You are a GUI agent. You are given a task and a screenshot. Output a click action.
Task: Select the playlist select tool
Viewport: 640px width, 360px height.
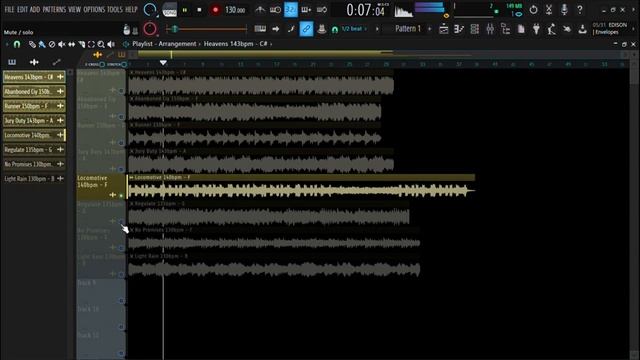pos(91,44)
